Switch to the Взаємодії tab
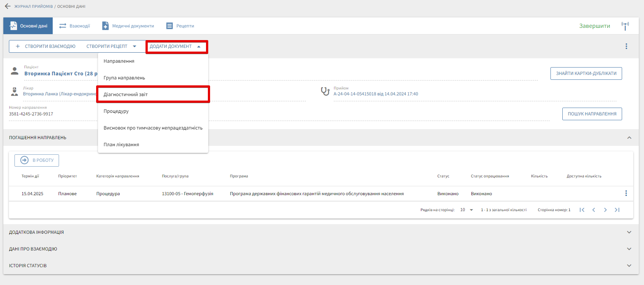Image resolution: width=644 pixels, height=285 pixels. [x=75, y=26]
